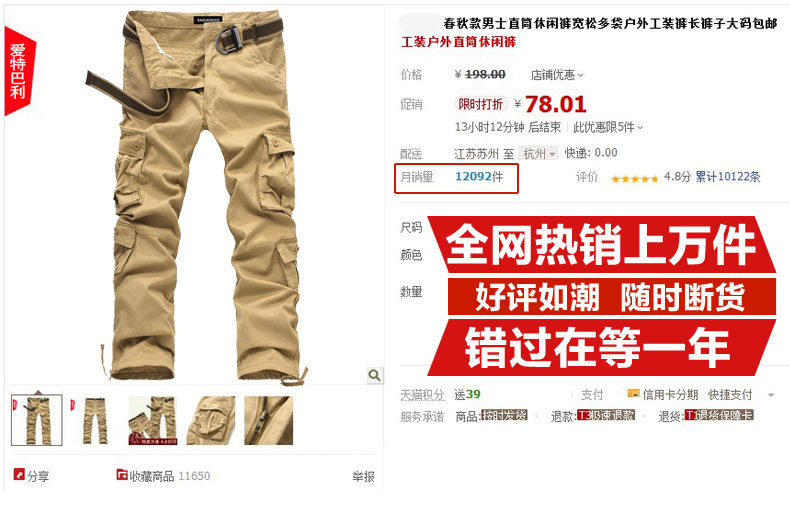This screenshot has width=790, height=506.
Task: Expand the payment options arrow after 快捷支付
Action: pos(771,395)
